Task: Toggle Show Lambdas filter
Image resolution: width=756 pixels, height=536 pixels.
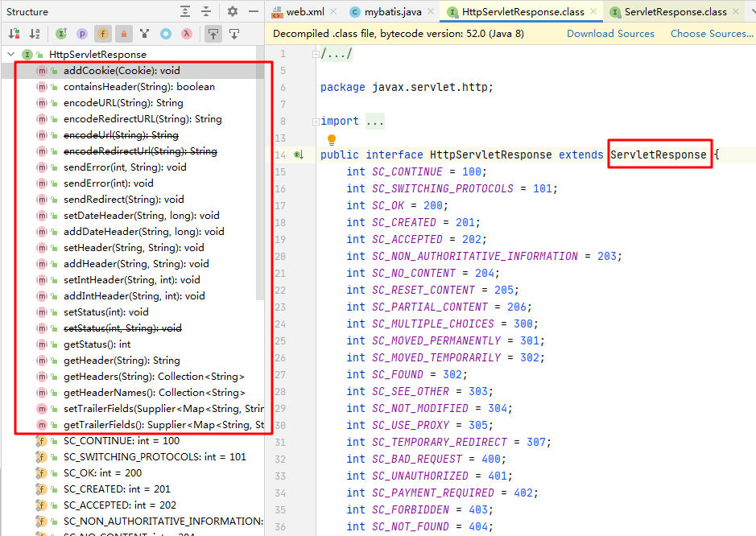Action: coord(187,34)
